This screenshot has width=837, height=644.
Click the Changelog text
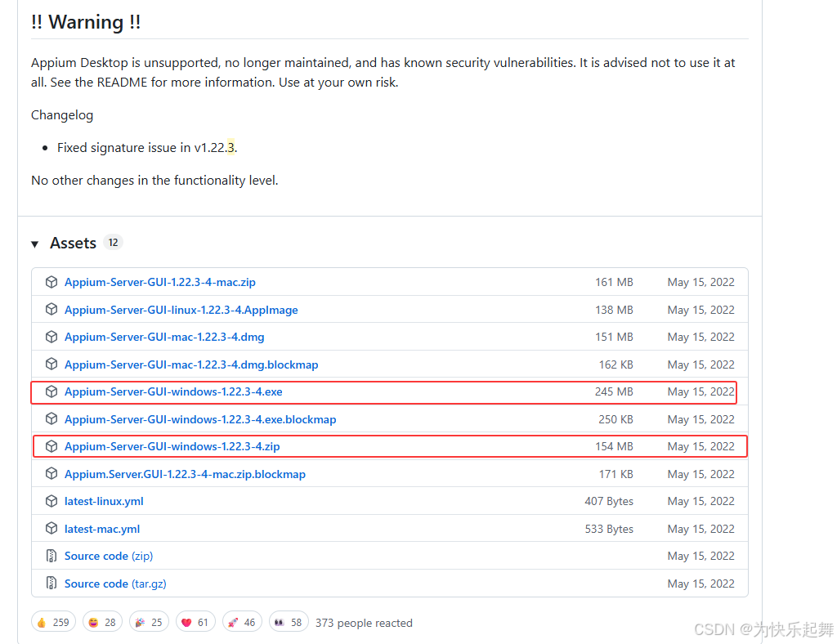[x=62, y=115]
